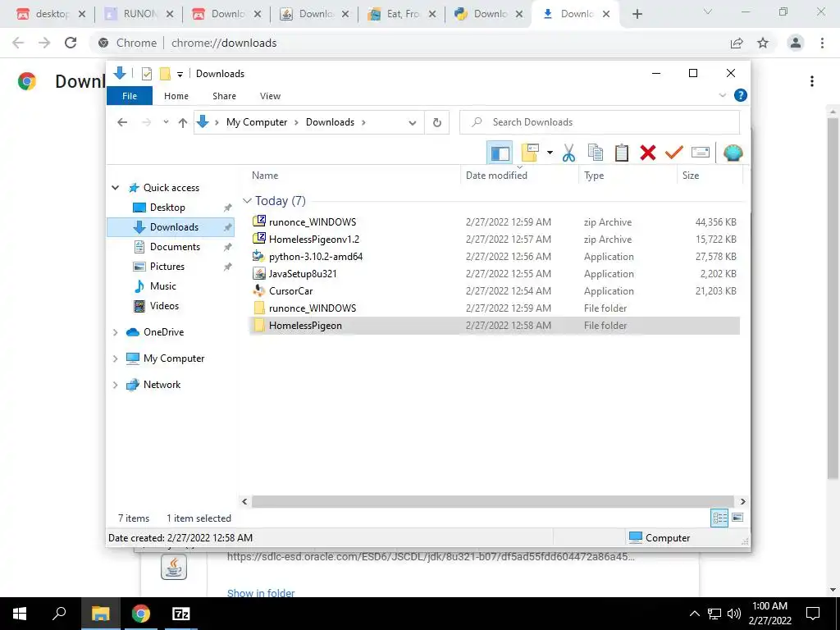Bookmark this page with the star icon
This screenshot has width=840, height=630.
[763, 43]
